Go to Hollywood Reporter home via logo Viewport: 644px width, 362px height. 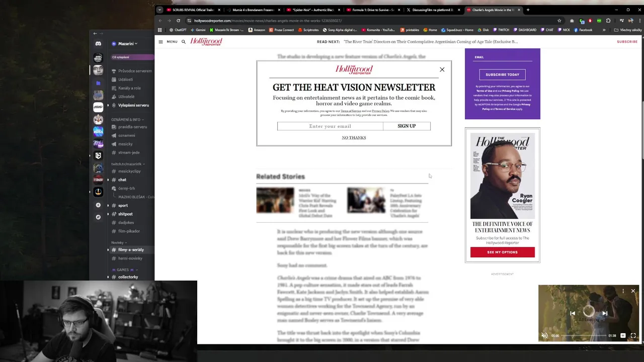coord(206,42)
